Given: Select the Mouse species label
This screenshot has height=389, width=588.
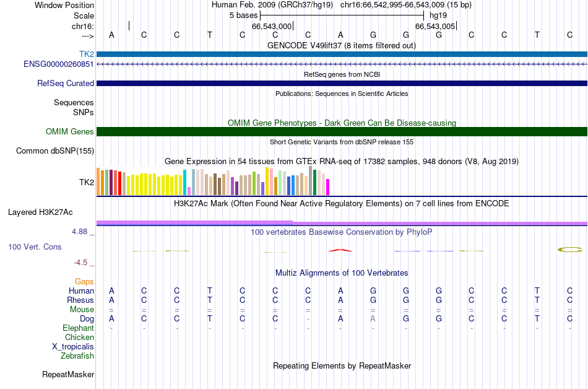Looking at the screenshot, I should (x=82, y=310).
